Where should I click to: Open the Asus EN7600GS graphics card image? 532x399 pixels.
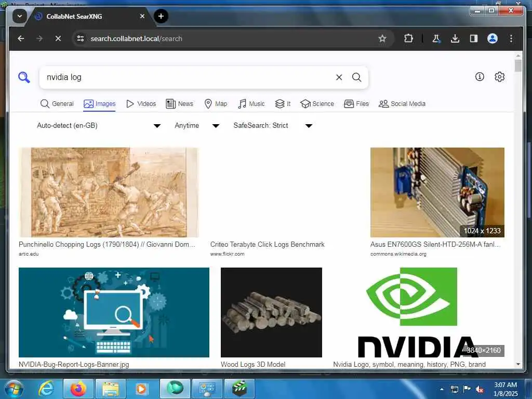pyautogui.click(x=437, y=192)
